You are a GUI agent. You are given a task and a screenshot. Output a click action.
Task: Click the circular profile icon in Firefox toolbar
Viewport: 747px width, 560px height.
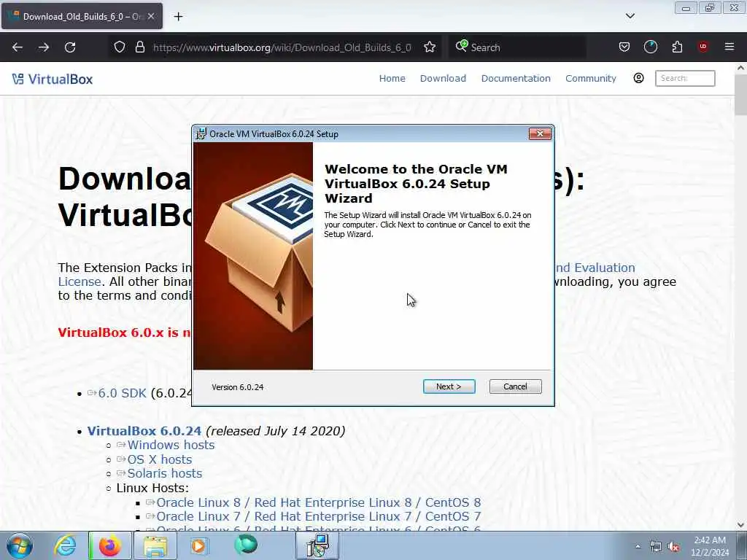(x=650, y=47)
